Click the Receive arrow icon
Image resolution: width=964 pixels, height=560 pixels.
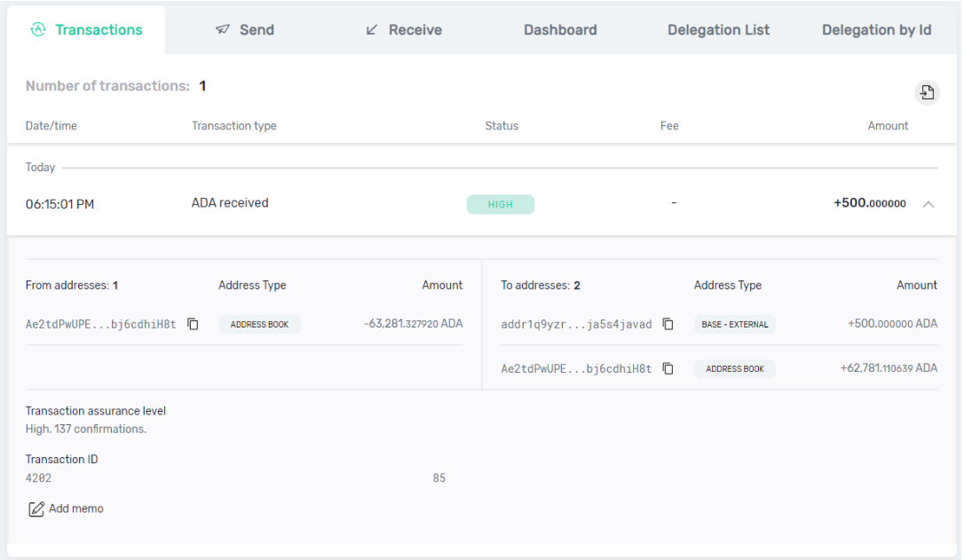tap(372, 30)
